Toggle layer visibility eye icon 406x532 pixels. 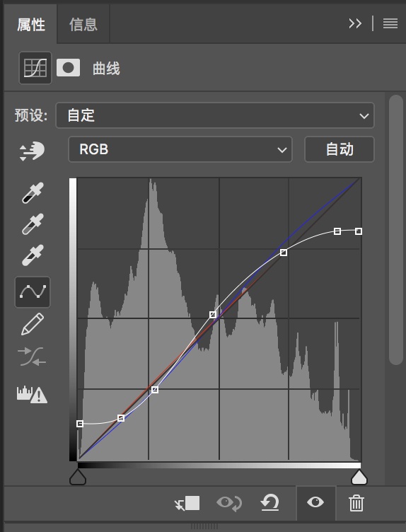[x=315, y=502]
